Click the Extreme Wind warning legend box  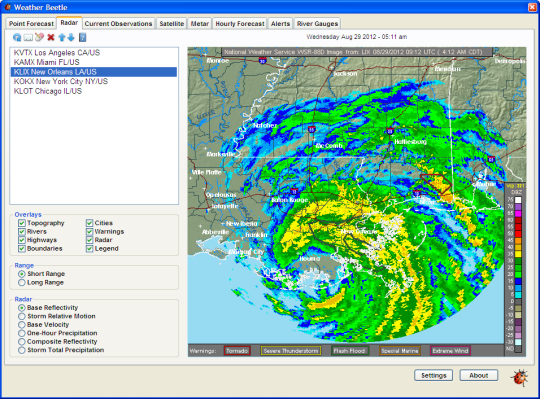pos(450,351)
